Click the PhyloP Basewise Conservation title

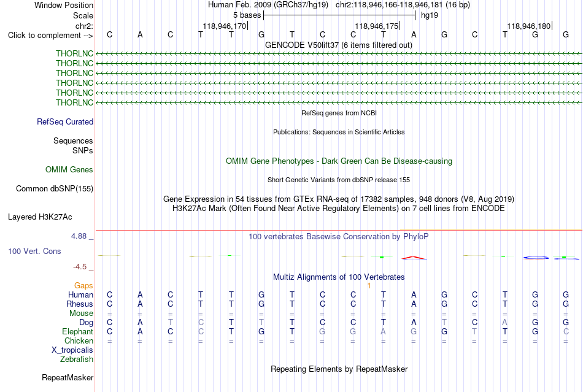[x=339, y=237]
